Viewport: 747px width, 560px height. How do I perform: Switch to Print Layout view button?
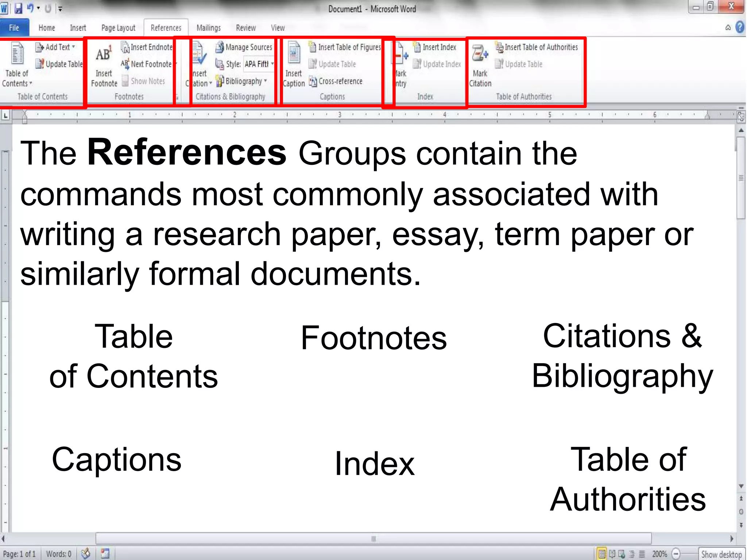pos(602,554)
